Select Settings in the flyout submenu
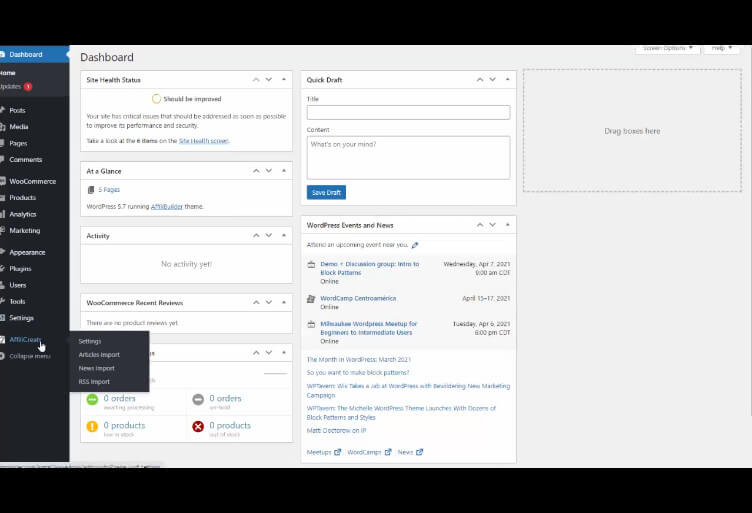The image size is (752, 513). click(x=90, y=341)
